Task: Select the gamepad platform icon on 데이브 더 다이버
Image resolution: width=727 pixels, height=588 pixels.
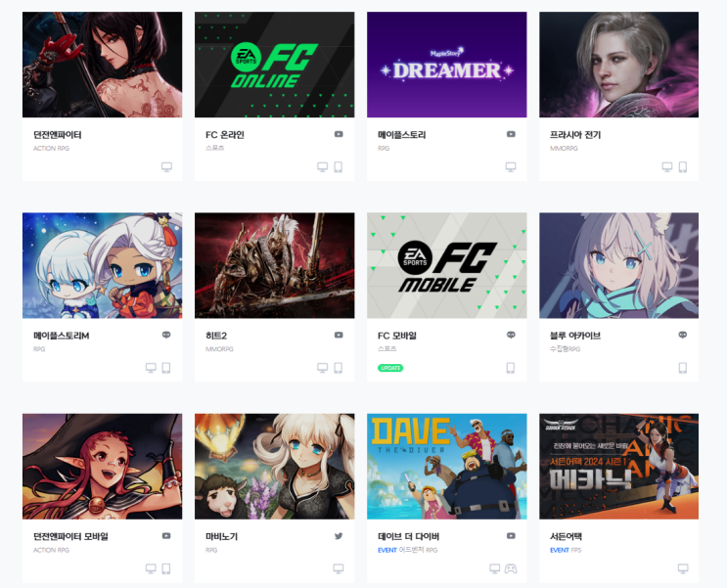Action: coord(511,568)
